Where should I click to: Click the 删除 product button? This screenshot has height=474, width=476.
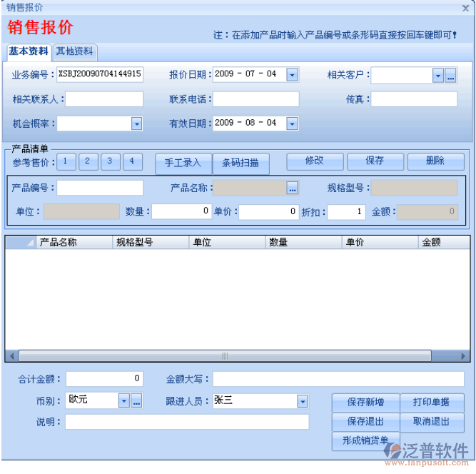435,161
